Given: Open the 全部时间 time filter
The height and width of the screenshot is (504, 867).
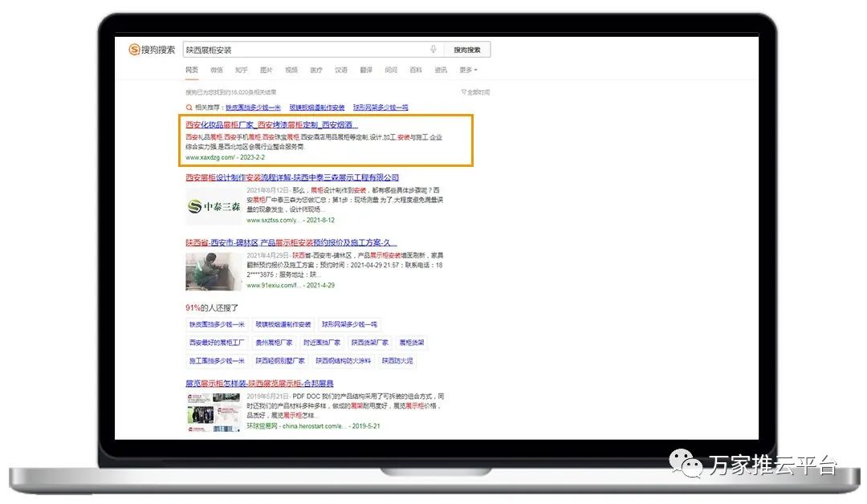Looking at the screenshot, I should (x=475, y=92).
